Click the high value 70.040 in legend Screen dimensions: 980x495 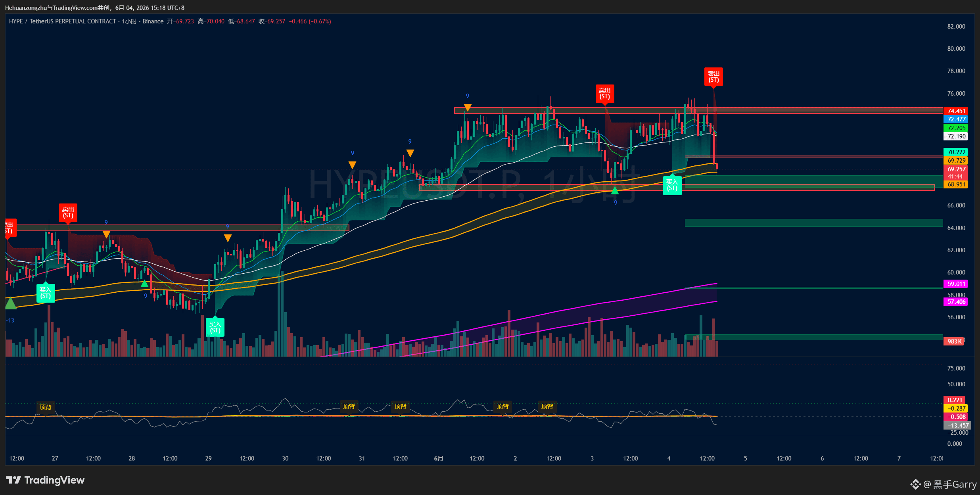215,21
